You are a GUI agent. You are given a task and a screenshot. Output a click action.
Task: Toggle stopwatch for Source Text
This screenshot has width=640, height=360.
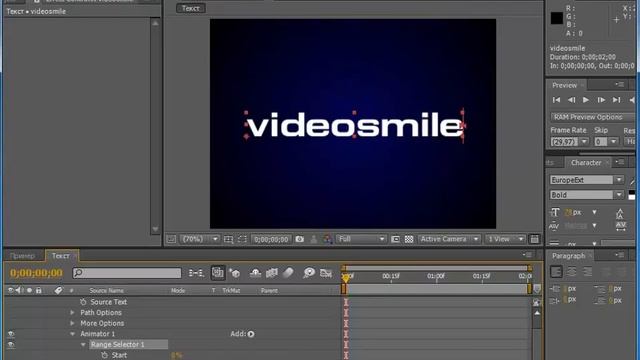[83, 302]
